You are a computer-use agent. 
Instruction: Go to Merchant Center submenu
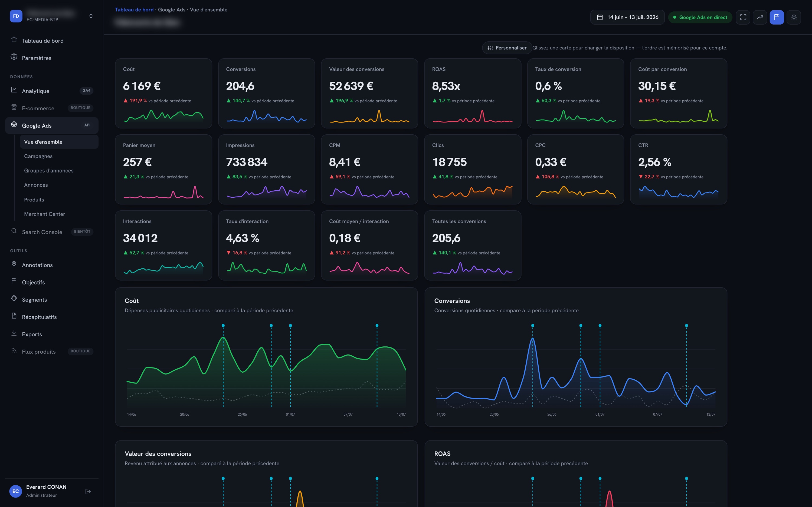(45, 214)
